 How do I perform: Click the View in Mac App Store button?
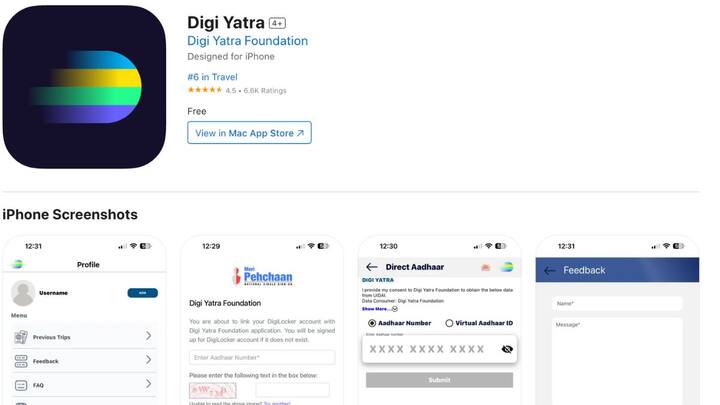pos(249,133)
